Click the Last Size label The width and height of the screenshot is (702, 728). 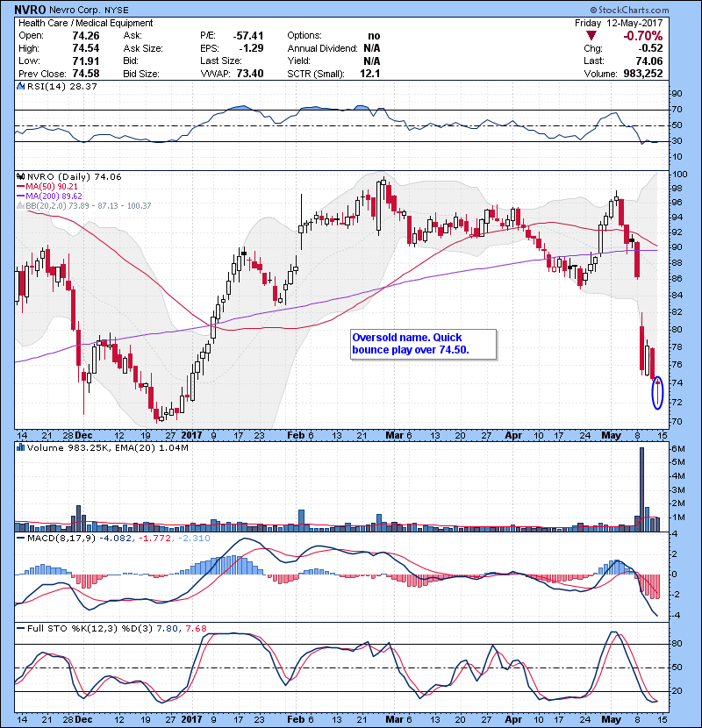click(220, 61)
